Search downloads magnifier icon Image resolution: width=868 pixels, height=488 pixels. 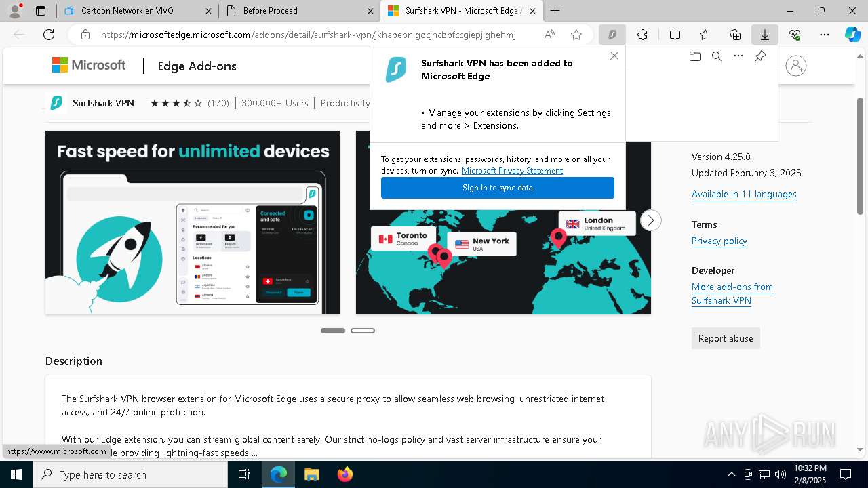pos(717,56)
